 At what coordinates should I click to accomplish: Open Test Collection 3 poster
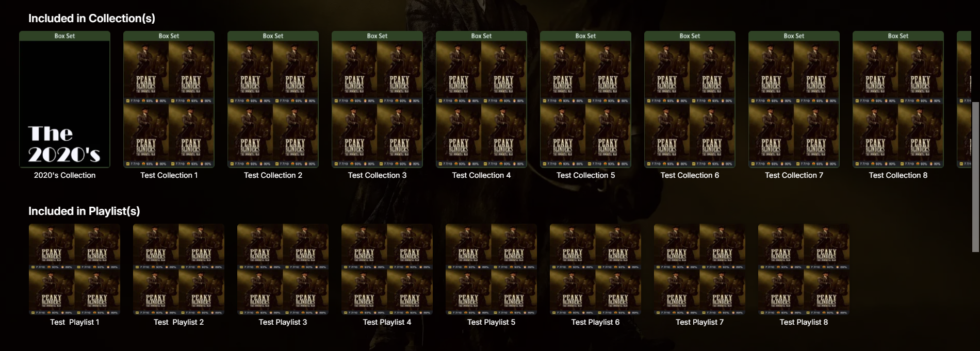pyautogui.click(x=377, y=99)
